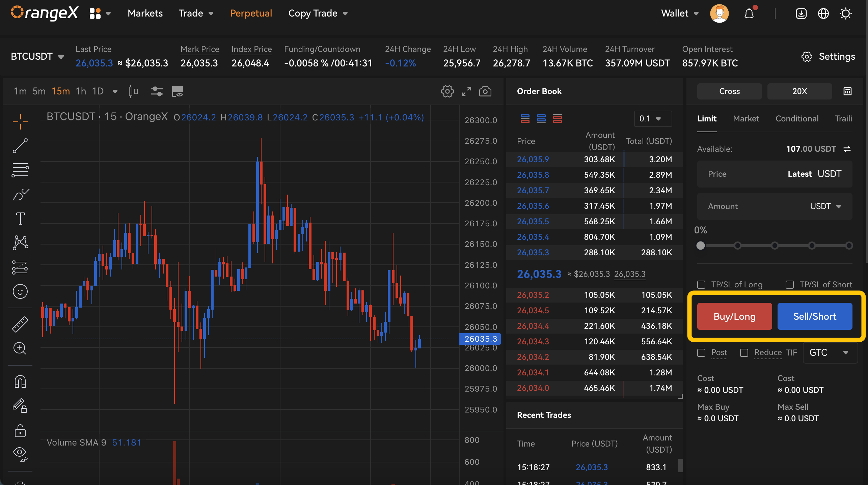Toggle hide all drawings eye icon
Image resolution: width=868 pixels, height=485 pixels.
tap(20, 454)
